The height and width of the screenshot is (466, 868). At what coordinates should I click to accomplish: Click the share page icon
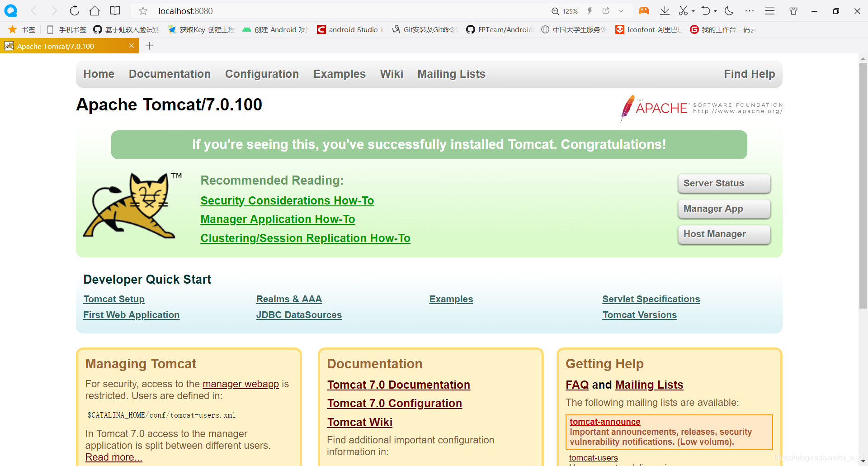coord(606,11)
